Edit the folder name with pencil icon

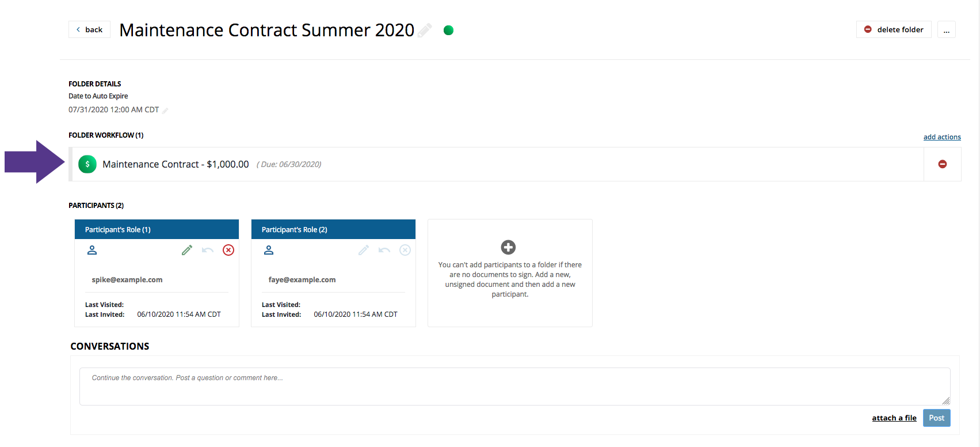[x=425, y=30]
